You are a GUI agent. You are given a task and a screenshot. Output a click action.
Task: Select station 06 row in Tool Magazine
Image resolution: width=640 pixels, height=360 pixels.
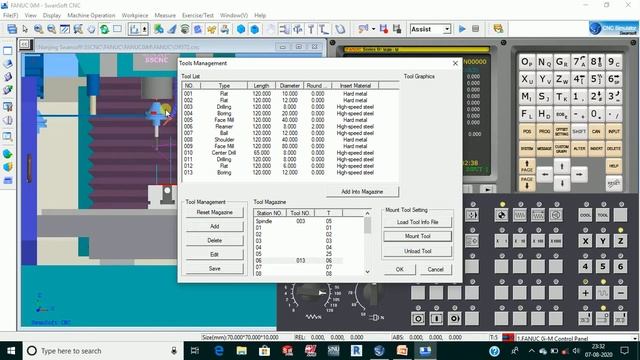coord(298,260)
